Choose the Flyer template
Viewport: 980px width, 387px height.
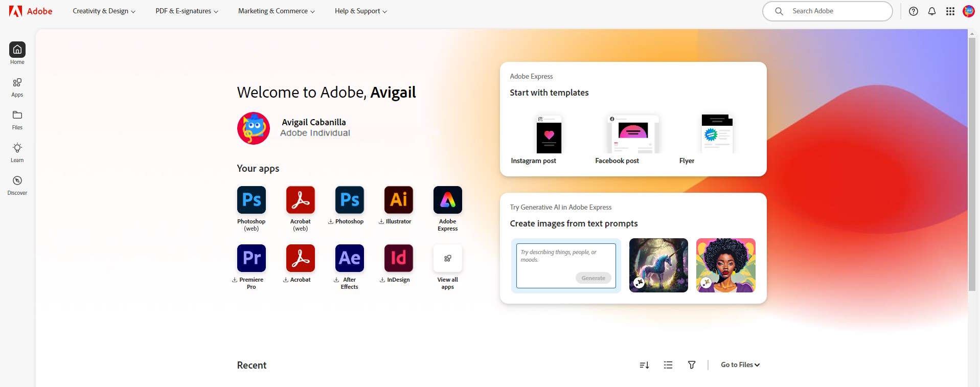[717, 134]
